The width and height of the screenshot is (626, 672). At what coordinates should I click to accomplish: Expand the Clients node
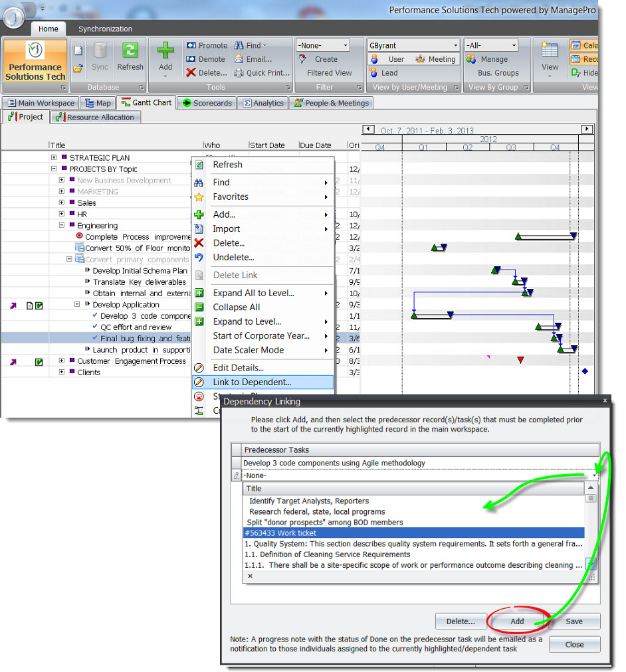tap(62, 372)
